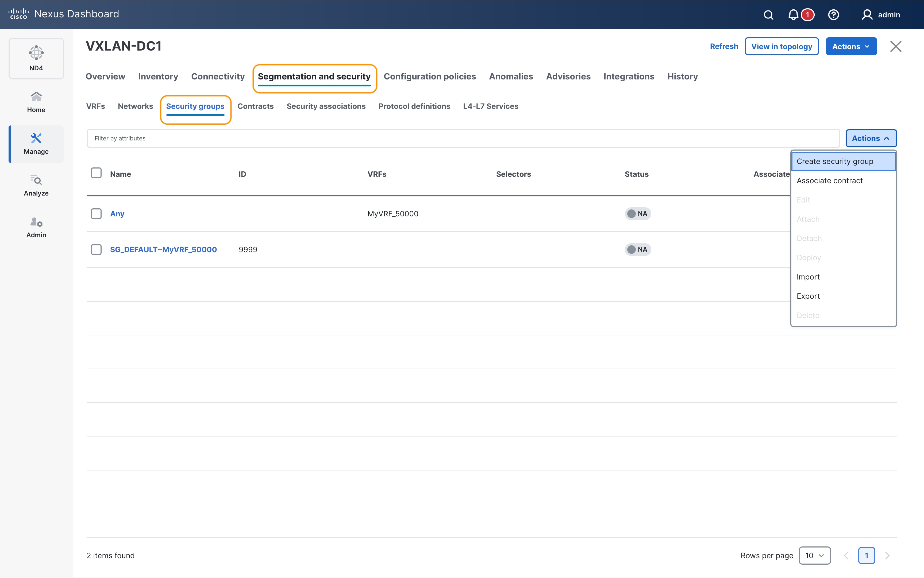Screen dimensions: 924x578
Task: Select the ND4 cluster switcher
Action: click(36, 59)
